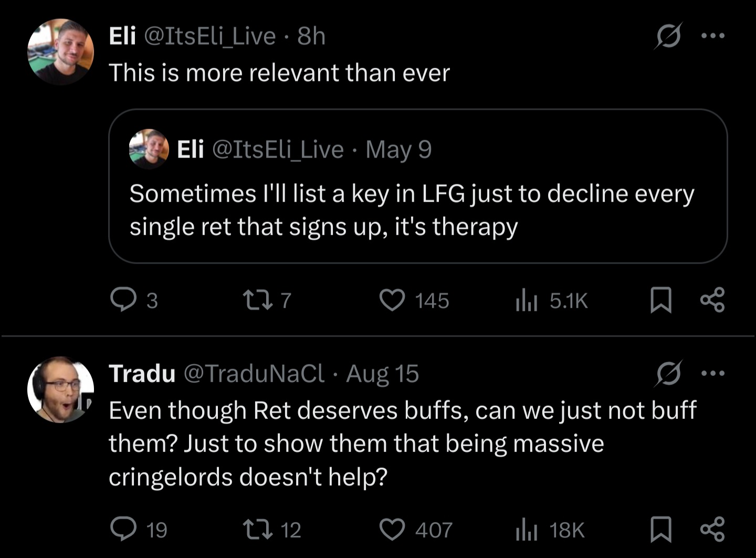
Task: Open the @TraduNaCl profile handle
Action: coord(254,374)
